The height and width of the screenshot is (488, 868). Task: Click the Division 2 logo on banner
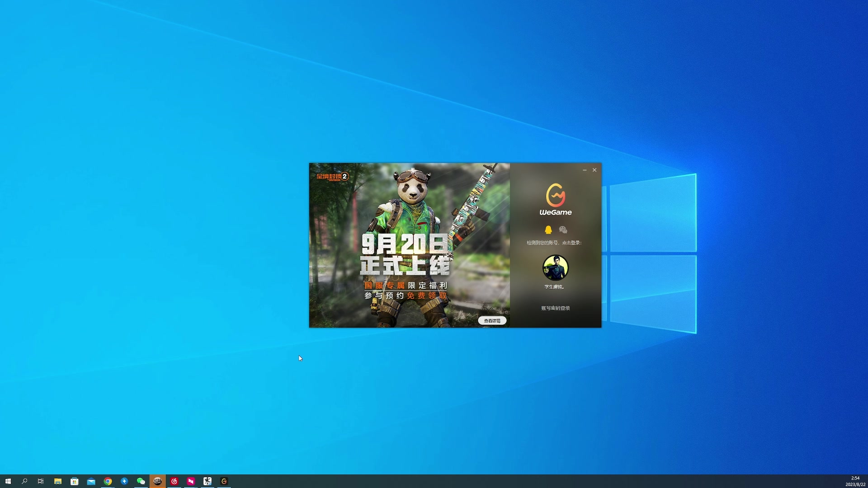[332, 177]
